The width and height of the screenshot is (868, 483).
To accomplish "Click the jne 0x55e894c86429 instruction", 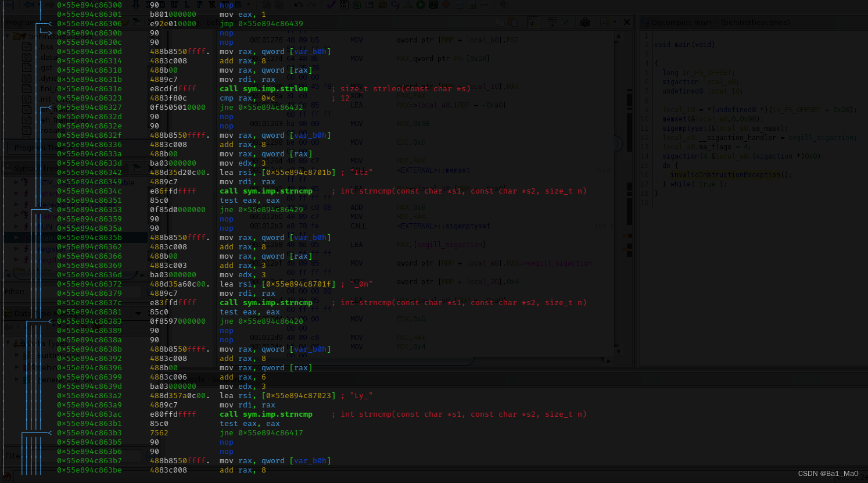I will point(261,210).
